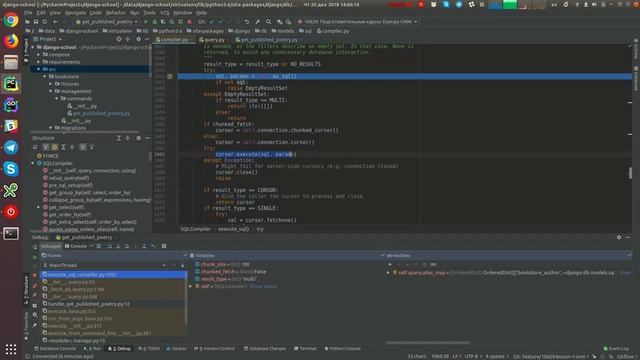Click the Search Everywhere magnifier icon
Screen dimensions: 640x360
[269, 22]
